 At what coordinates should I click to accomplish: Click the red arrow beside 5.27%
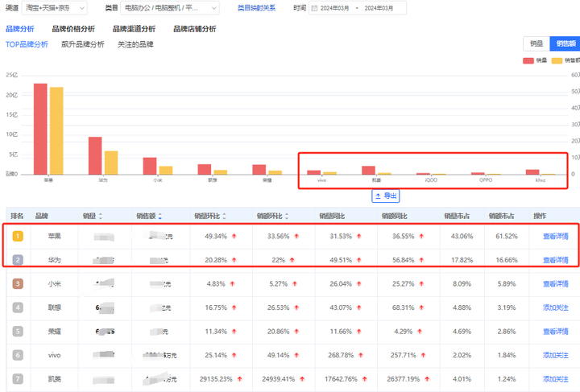[x=295, y=284]
